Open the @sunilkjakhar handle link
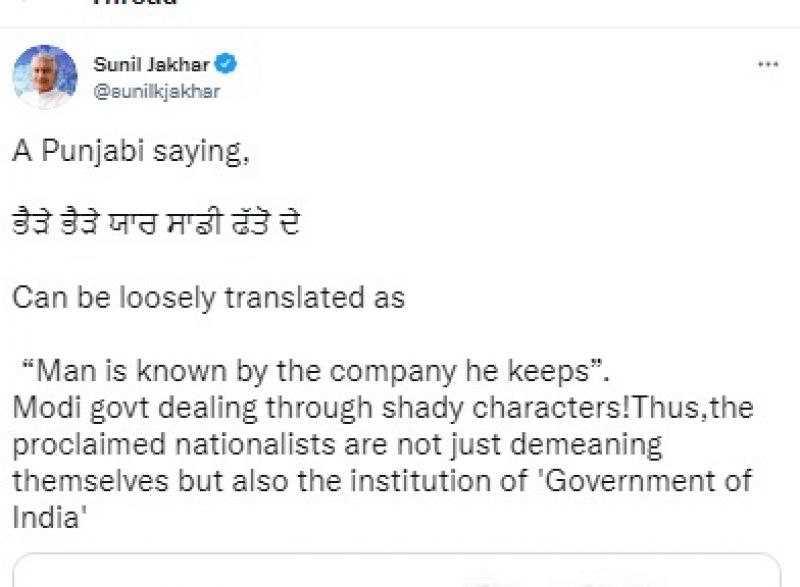 click(x=156, y=91)
